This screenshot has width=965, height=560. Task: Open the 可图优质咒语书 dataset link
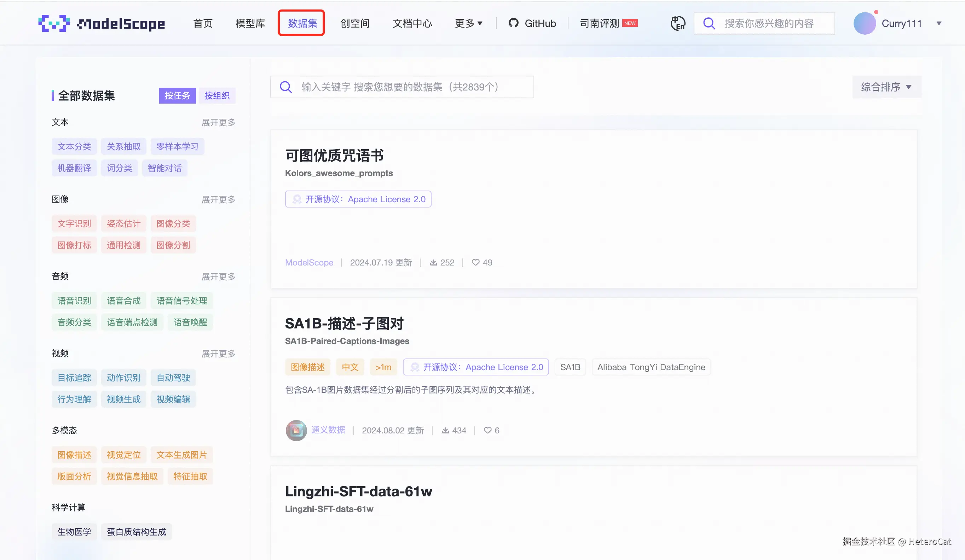[334, 156]
